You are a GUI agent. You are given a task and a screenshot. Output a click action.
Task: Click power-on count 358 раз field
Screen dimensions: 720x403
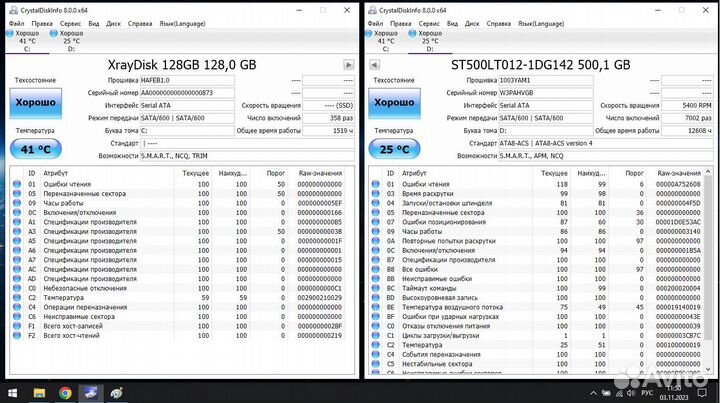click(328, 118)
